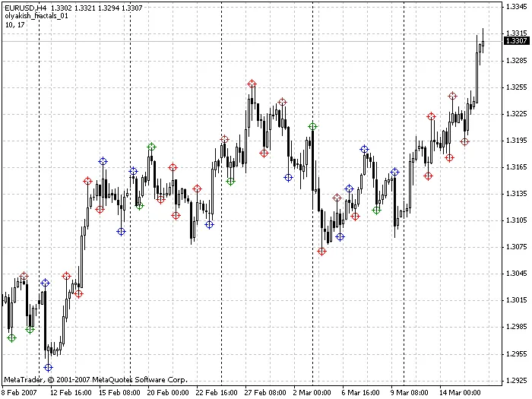
Task: Select the lowest blue fractal marker on the chart
Action: pos(49,368)
